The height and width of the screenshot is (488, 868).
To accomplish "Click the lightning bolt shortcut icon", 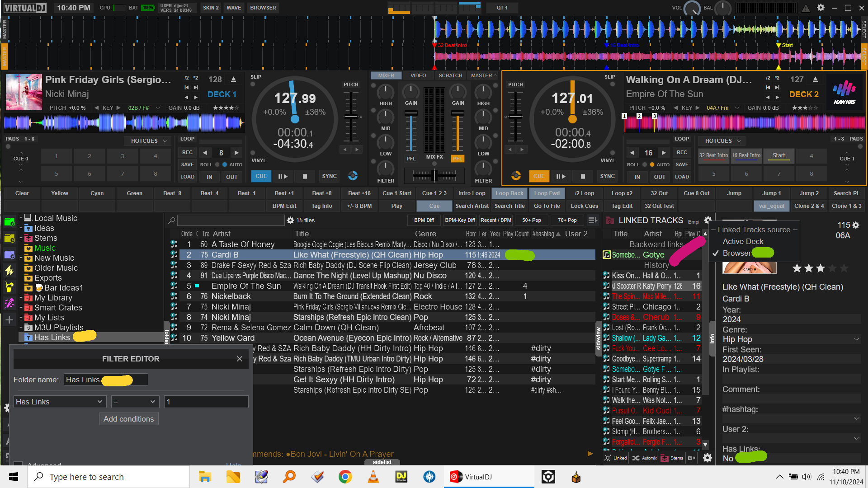I will [x=9, y=271].
